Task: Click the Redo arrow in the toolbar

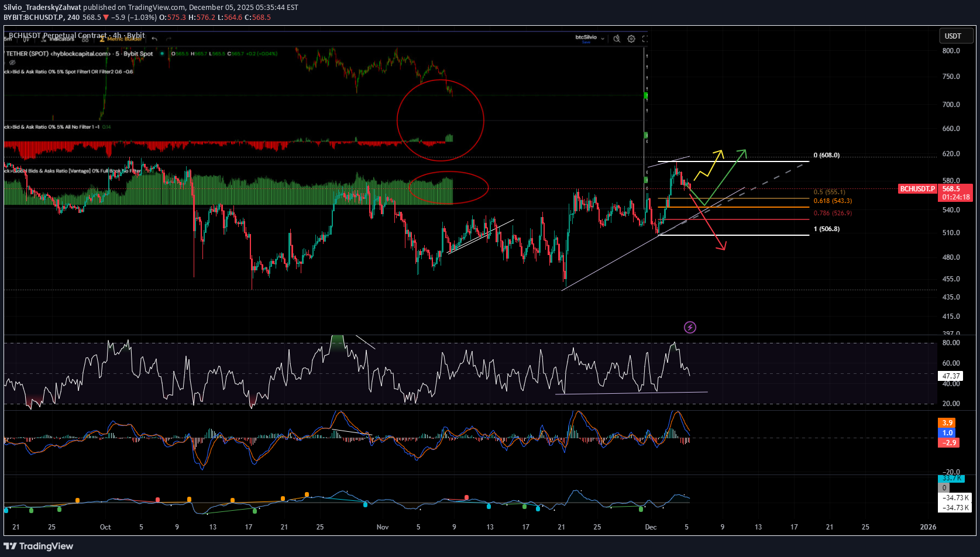Action: 168,39
